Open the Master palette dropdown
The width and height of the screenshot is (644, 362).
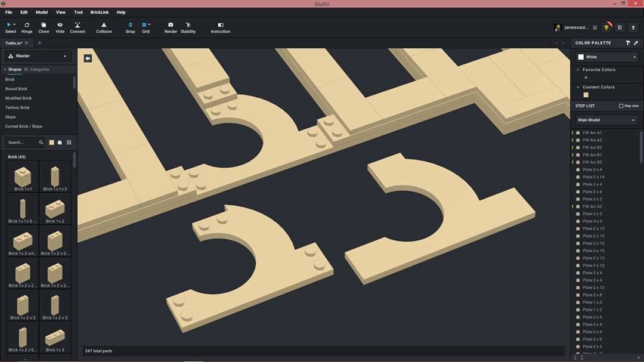[38, 56]
